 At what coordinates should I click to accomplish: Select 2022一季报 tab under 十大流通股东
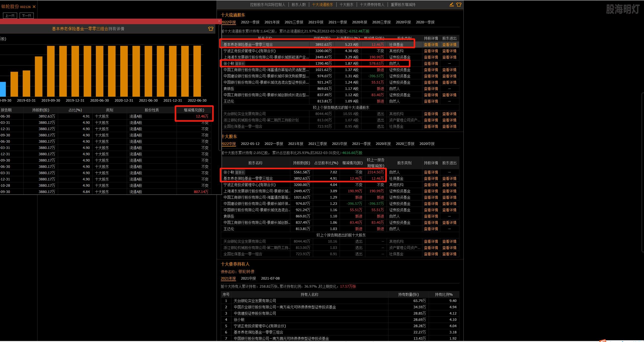(x=250, y=22)
